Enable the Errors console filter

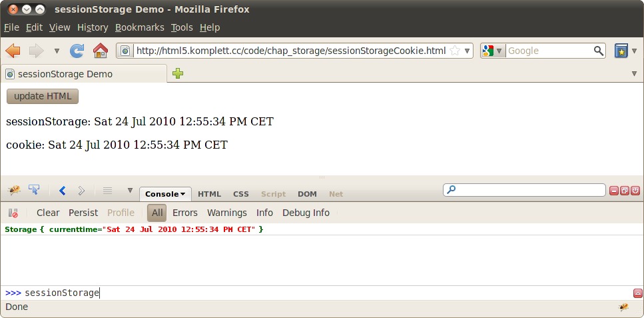pyautogui.click(x=185, y=213)
